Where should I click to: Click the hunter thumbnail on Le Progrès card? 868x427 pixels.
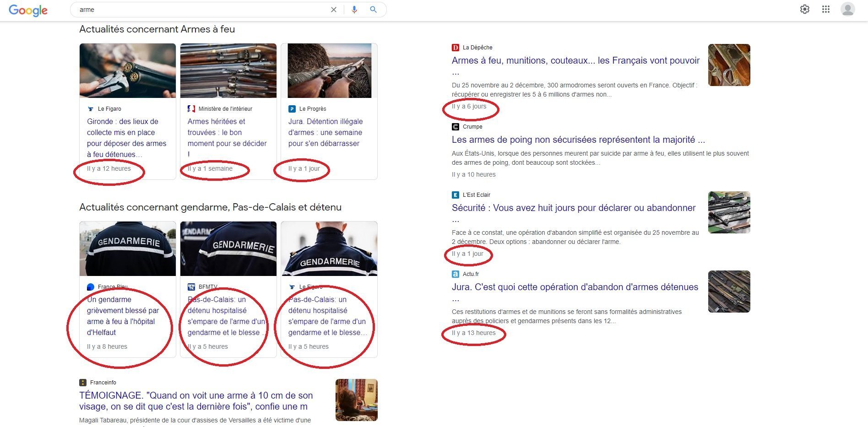[329, 70]
